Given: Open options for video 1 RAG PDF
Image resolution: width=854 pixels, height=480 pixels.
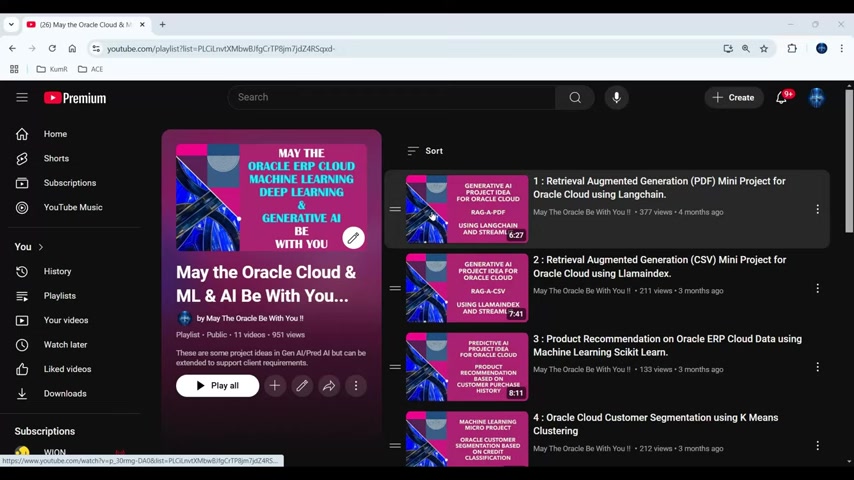Looking at the screenshot, I should click(818, 209).
